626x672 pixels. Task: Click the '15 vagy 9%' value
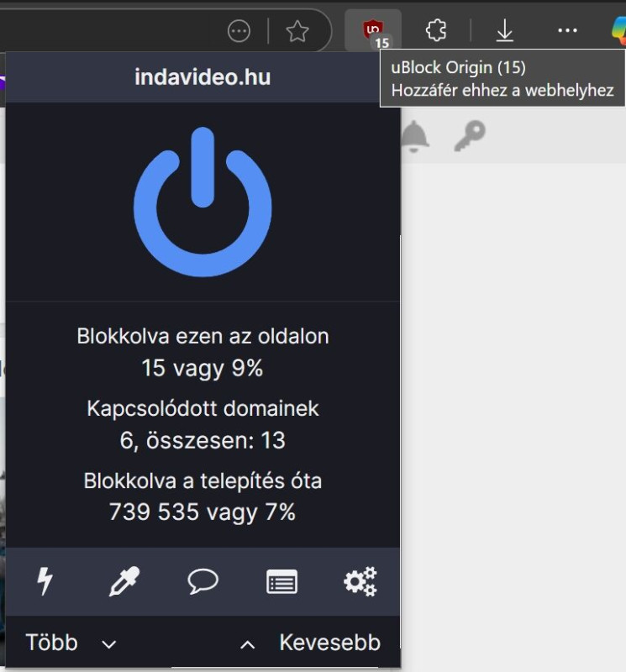(x=203, y=368)
